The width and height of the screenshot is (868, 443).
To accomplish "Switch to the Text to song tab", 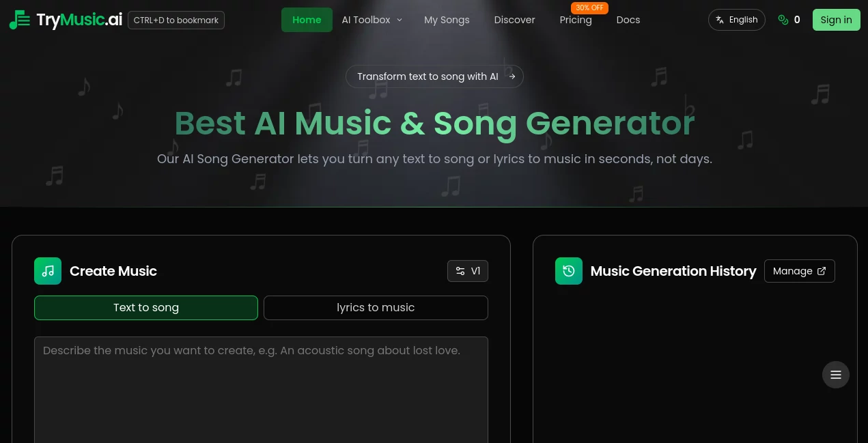I will click(146, 308).
